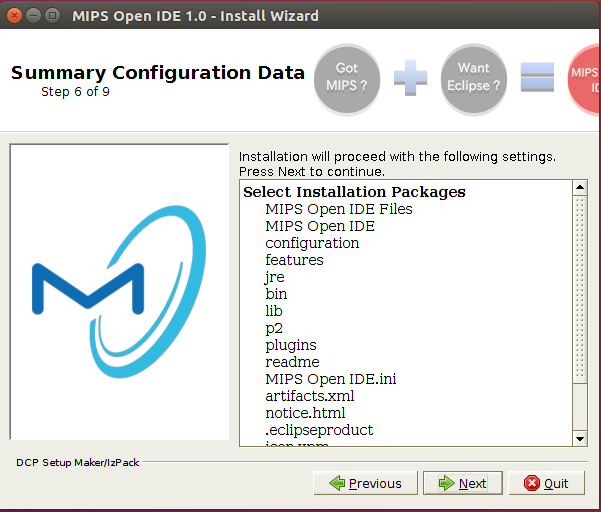The height and width of the screenshot is (512, 601).
Task: Click the 'readme' entry
Action: [292, 362]
